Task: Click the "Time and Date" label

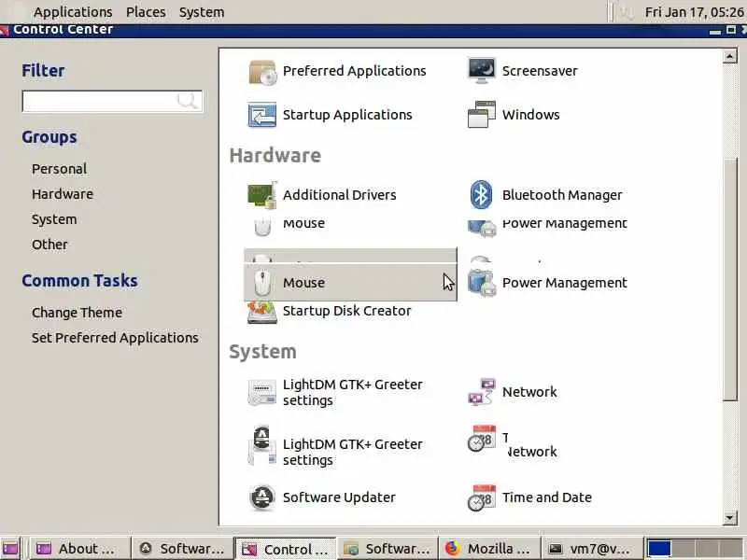Action: pos(547,497)
